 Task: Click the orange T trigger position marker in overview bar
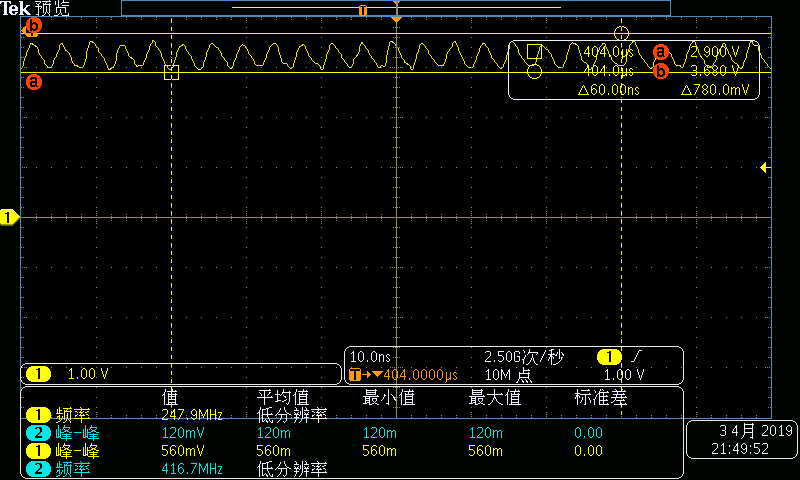[363, 11]
